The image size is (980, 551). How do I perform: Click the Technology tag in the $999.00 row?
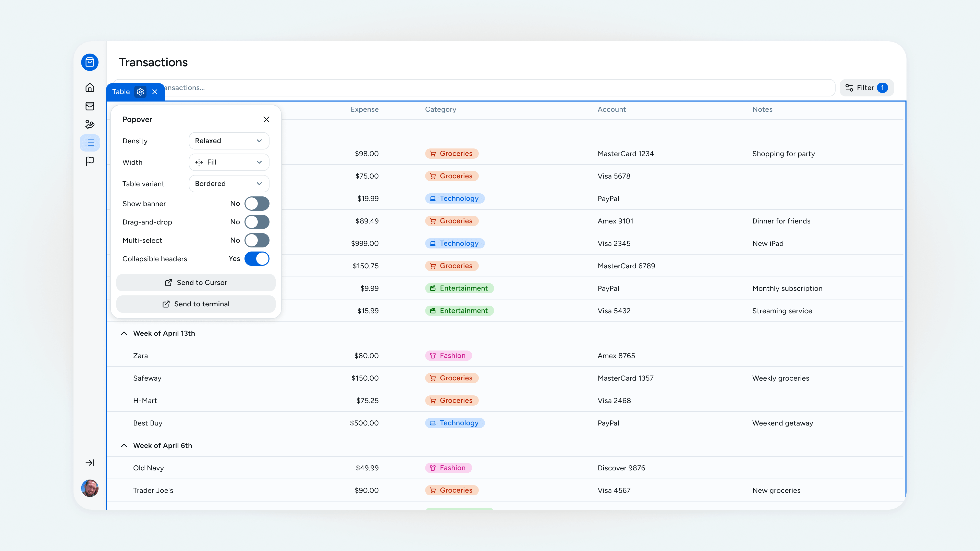(455, 243)
